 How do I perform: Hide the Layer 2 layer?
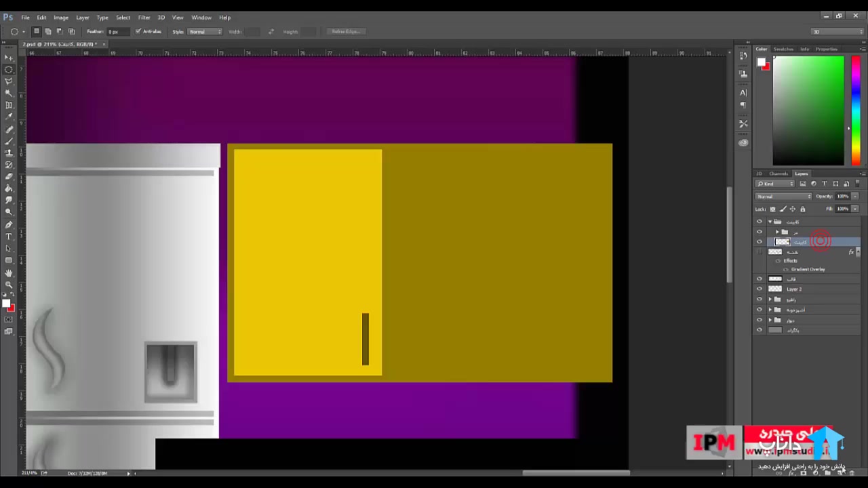[x=759, y=289]
